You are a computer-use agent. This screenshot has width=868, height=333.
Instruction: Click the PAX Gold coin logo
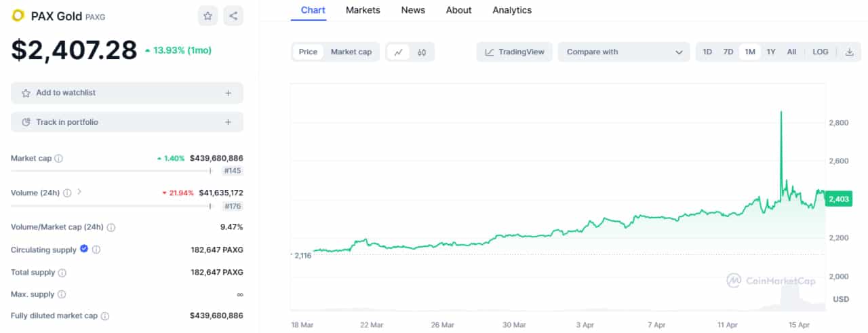[x=18, y=16]
